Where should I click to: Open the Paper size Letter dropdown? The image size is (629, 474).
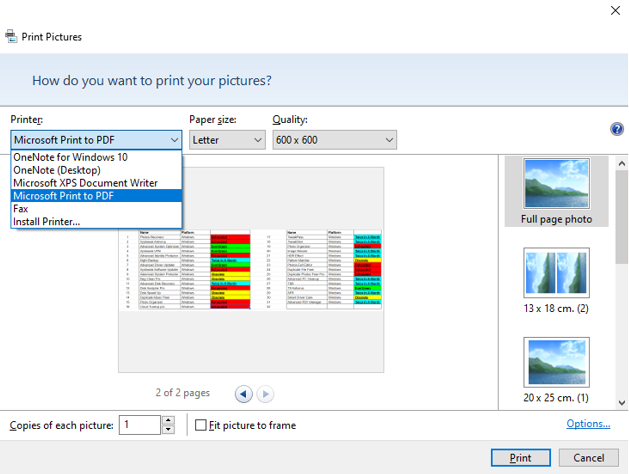pos(227,140)
